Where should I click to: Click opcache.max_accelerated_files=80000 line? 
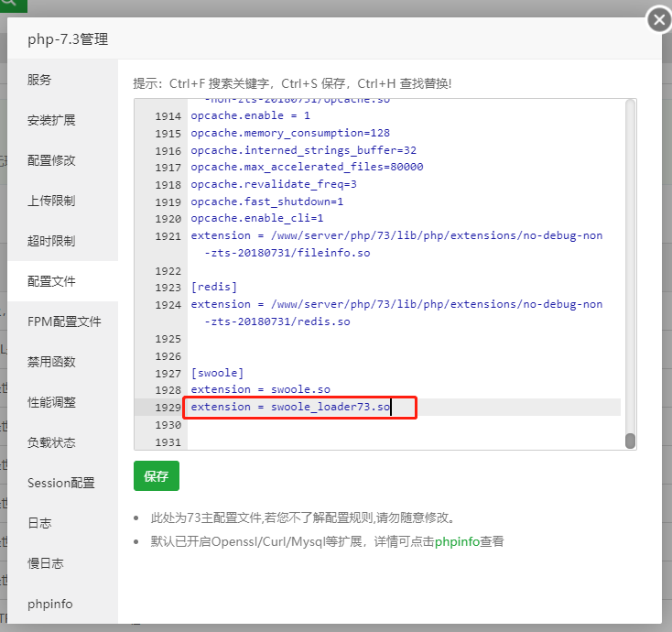click(307, 167)
